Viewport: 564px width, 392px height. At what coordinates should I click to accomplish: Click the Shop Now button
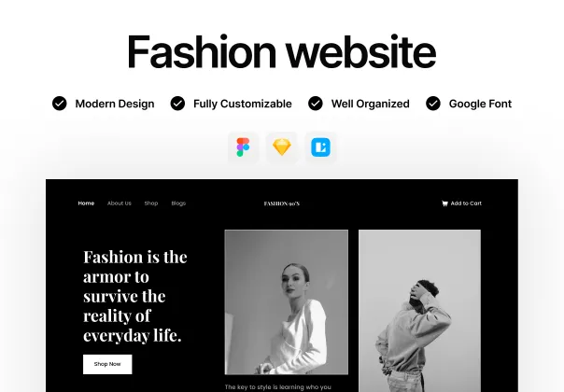pos(107,364)
